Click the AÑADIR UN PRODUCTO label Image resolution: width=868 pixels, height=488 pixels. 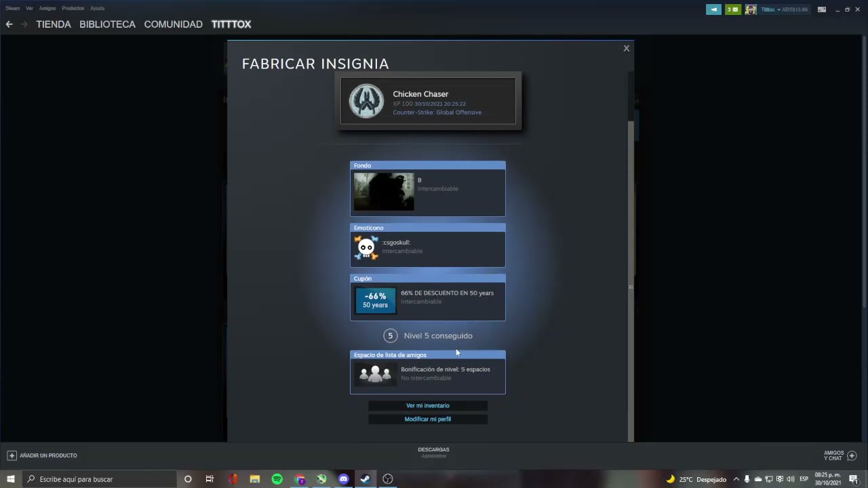48,455
